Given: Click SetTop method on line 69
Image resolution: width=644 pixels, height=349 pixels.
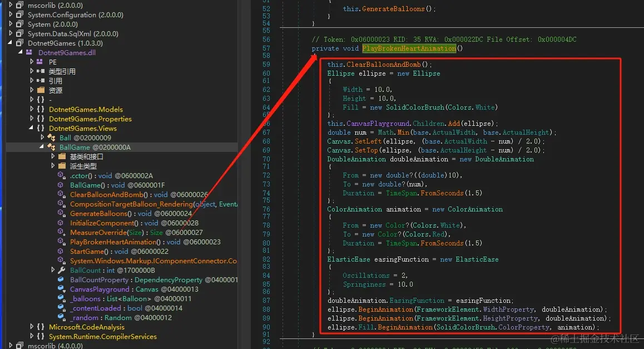Looking at the screenshot, I should click(366, 150).
